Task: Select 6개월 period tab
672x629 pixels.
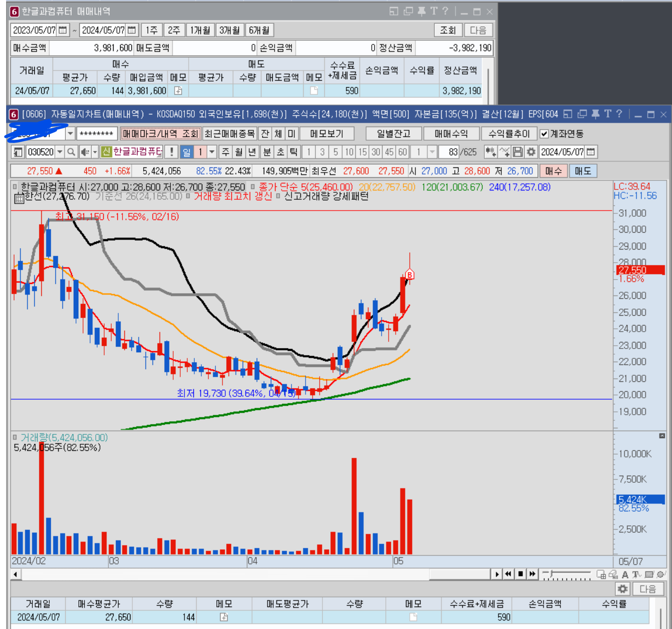Action: pyautogui.click(x=260, y=30)
